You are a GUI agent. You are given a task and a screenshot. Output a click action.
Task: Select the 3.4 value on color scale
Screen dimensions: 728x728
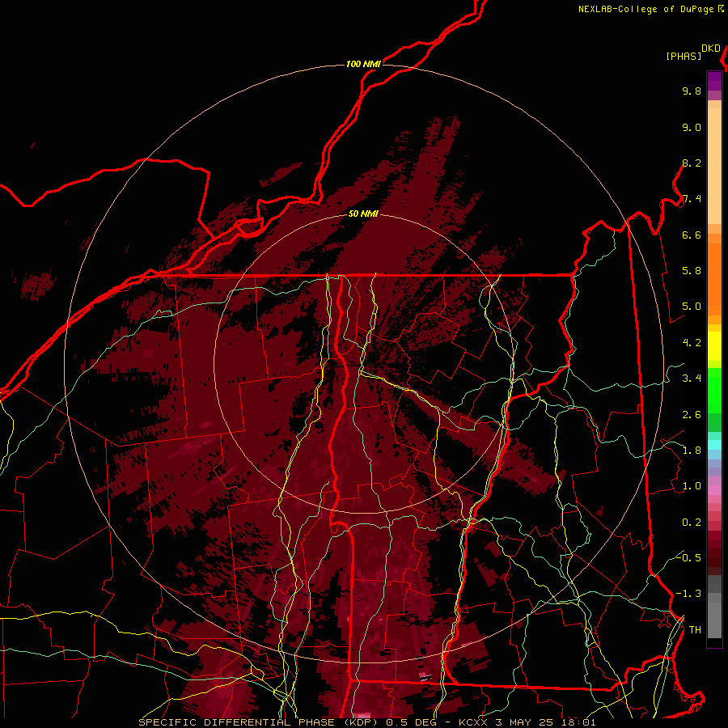tap(692, 379)
